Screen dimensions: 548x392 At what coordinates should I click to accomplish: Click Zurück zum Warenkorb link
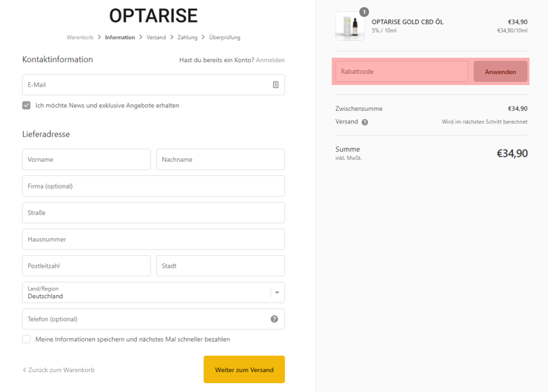pos(59,370)
